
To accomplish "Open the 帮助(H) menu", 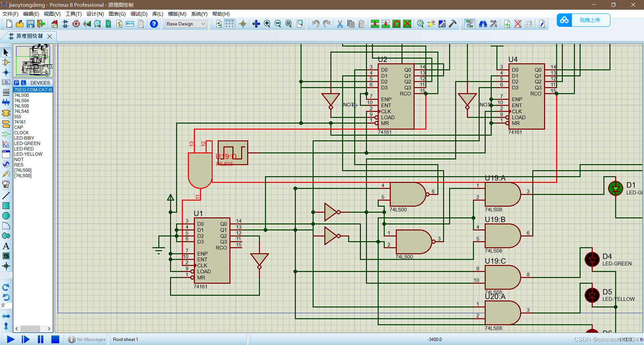I will click(221, 14).
